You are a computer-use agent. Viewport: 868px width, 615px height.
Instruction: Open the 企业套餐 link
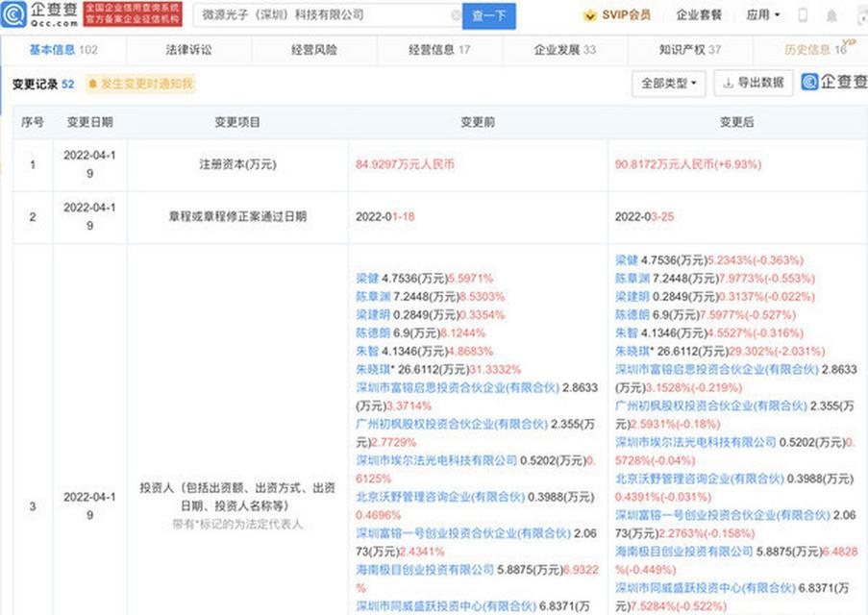[x=699, y=15]
